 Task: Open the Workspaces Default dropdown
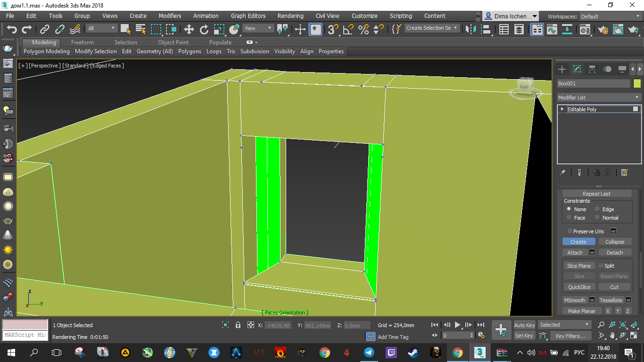tap(610, 16)
